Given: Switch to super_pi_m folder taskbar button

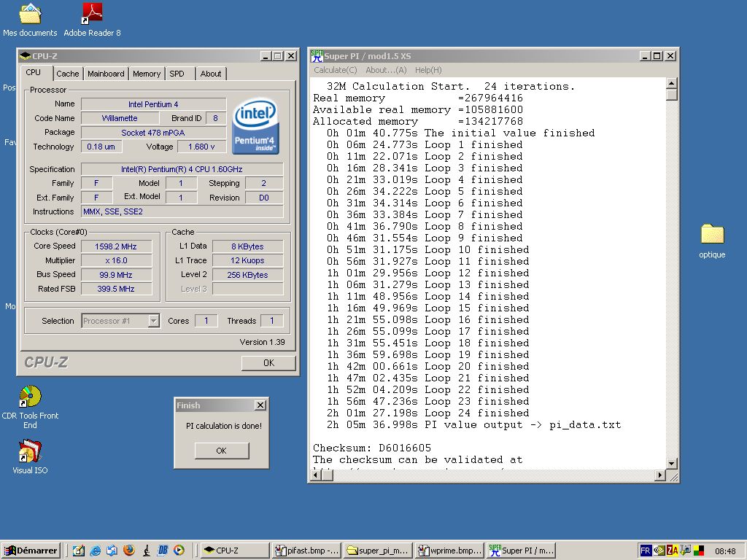Looking at the screenshot, I should point(378,551).
